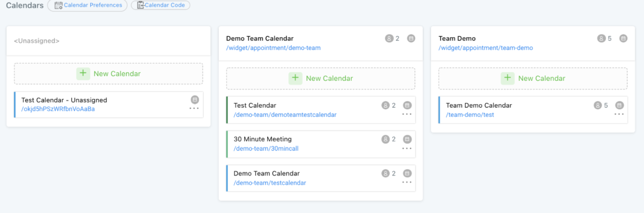Click calendar icon on 30 Minute Meeting card
Image resolution: width=644 pixels, height=213 pixels.
pos(407,139)
